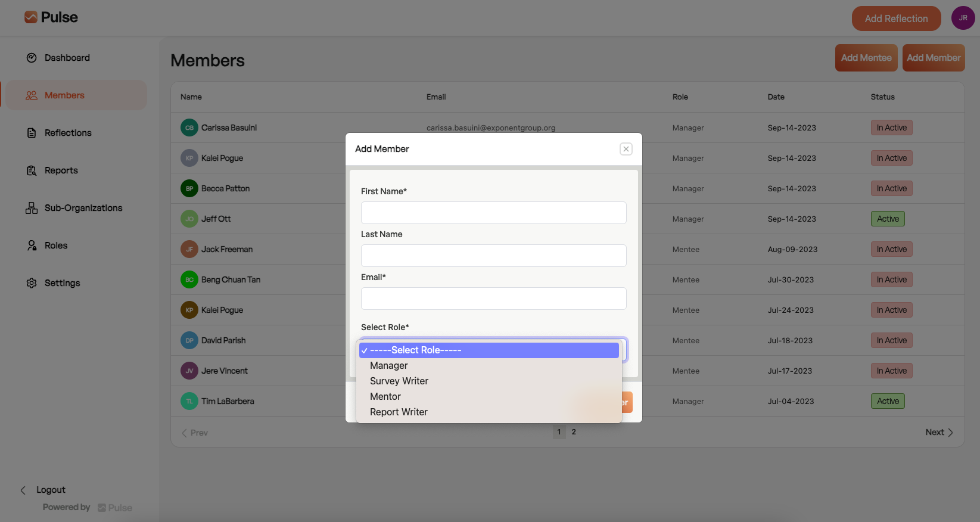
Task: Click the Reflections document icon
Action: [x=32, y=133]
